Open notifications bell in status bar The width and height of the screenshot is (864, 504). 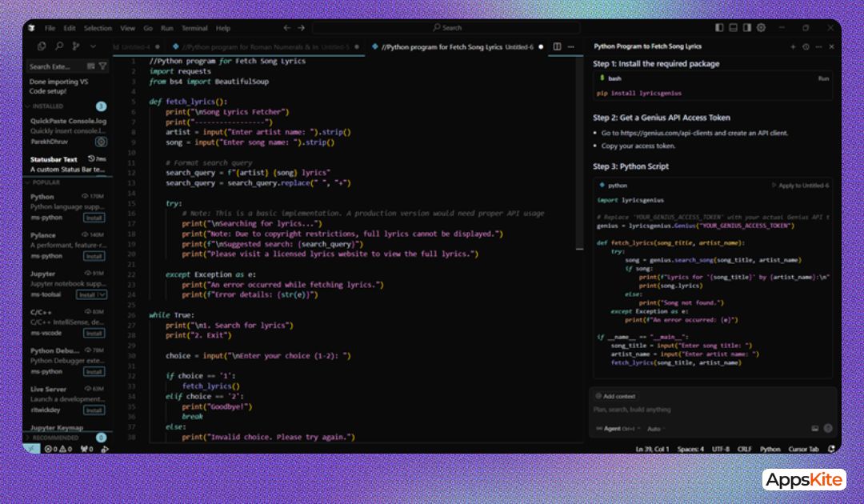pyautogui.click(x=831, y=449)
